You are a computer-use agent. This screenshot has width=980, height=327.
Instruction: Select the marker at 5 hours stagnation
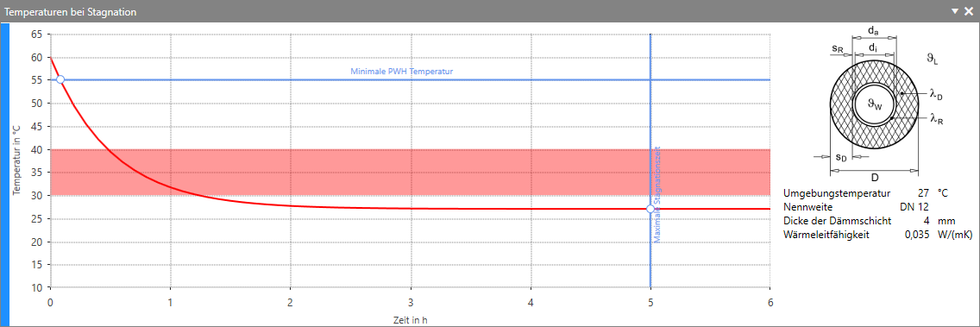650,209
